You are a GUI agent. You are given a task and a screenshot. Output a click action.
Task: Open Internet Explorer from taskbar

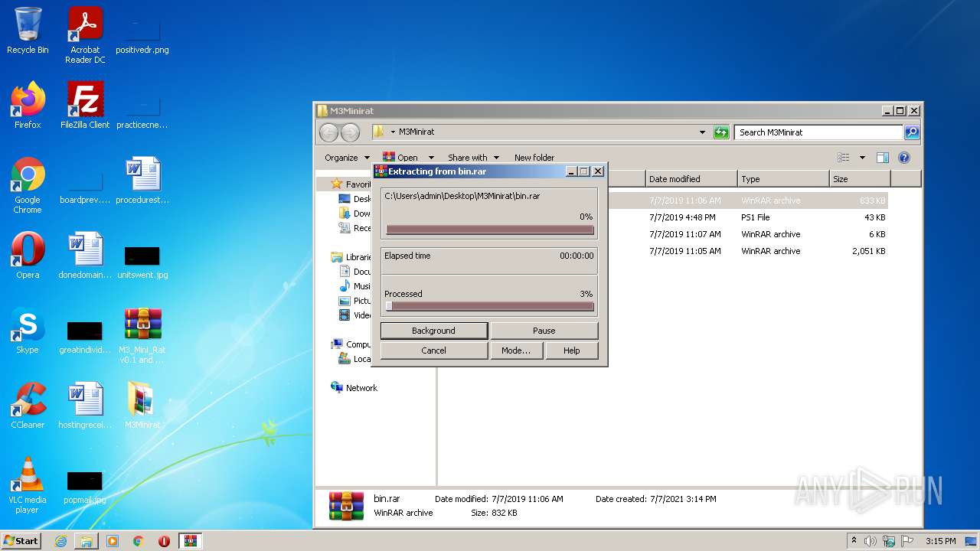pyautogui.click(x=60, y=541)
